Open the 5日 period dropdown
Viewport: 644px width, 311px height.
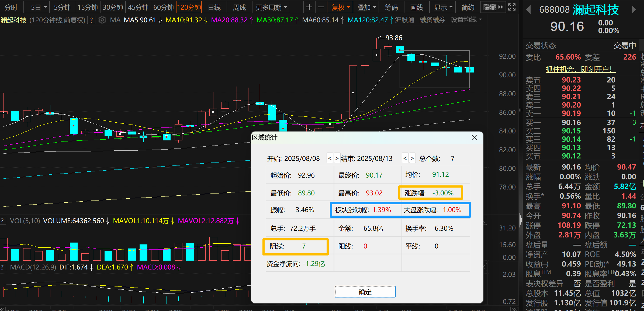coord(39,7)
